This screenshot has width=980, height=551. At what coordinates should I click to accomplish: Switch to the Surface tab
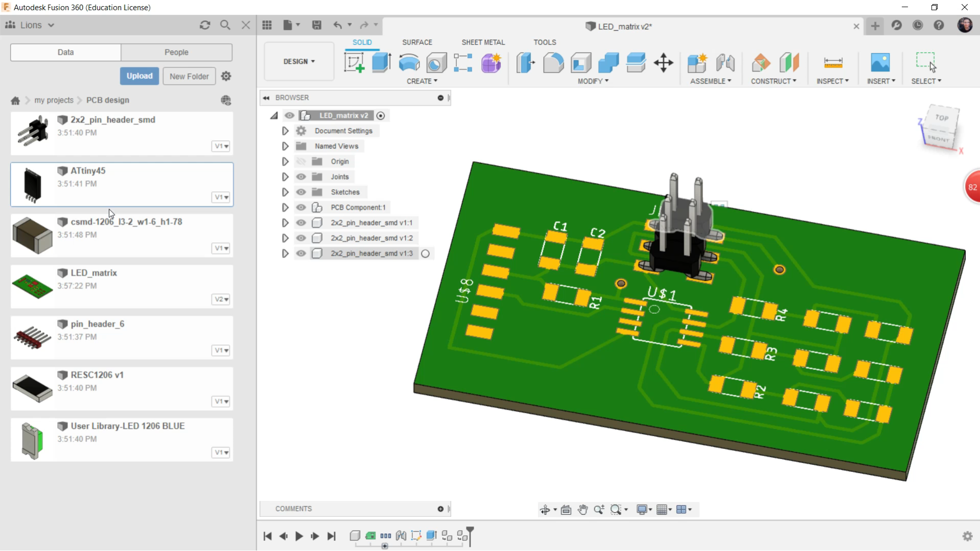click(418, 42)
